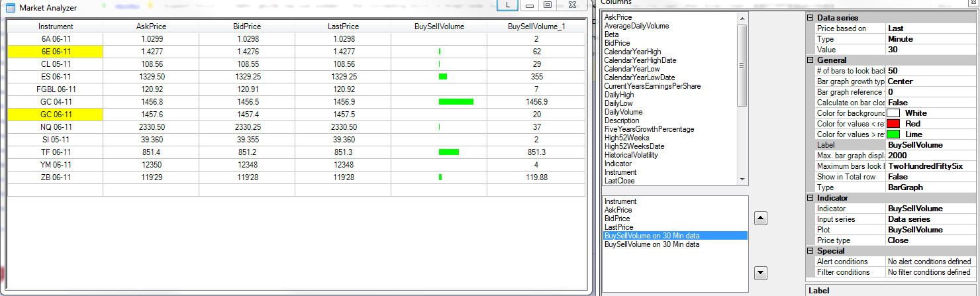The width and height of the screenshot is (980, 296).
Task: Click scroll-up arrow of available columns list
Action: [742, 18]
